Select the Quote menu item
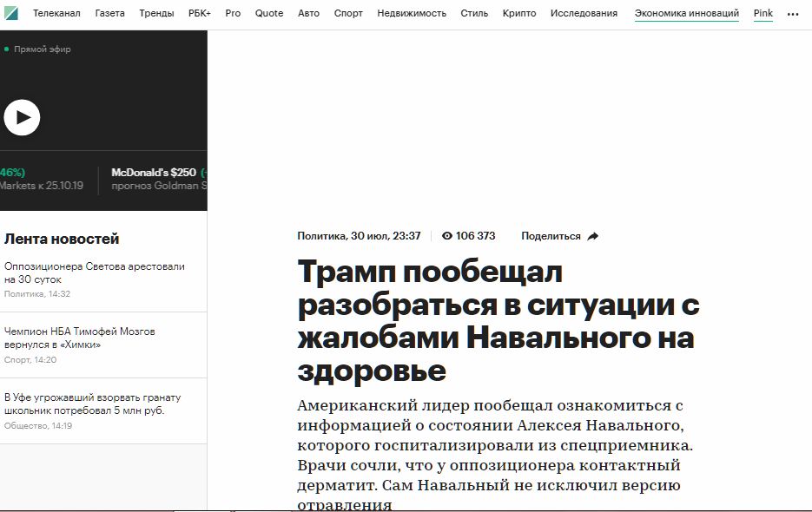812x512 pixels. [269, 14]
